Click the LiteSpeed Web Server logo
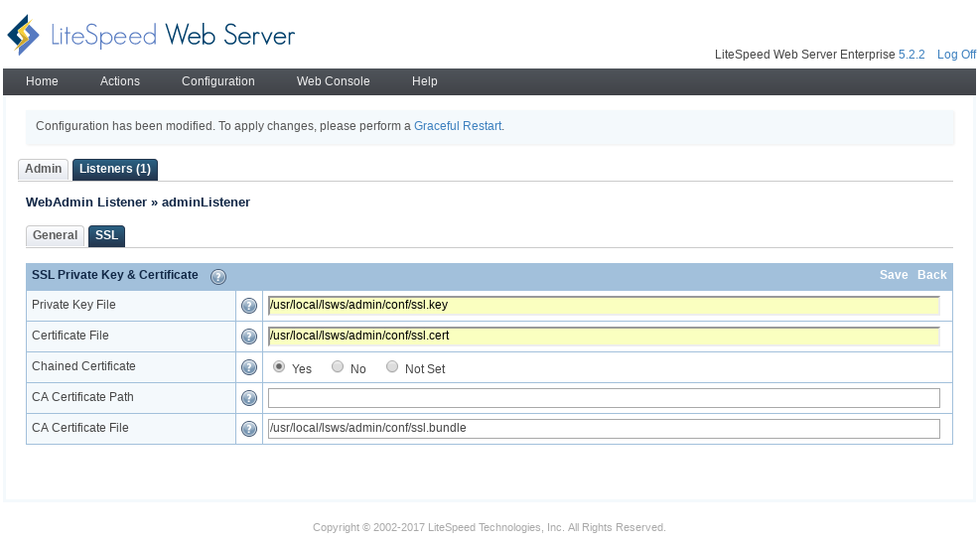This screenshot has width=980, height=543. 151,35
